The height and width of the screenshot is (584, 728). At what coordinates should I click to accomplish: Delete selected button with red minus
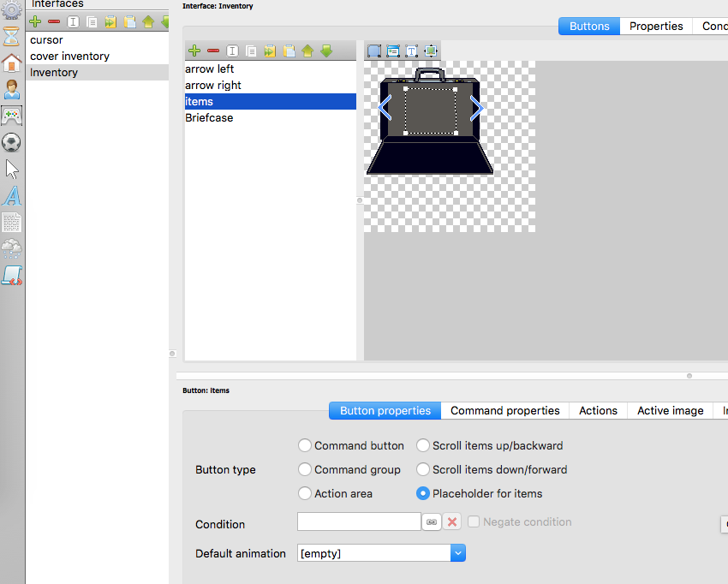pos(213,51)
